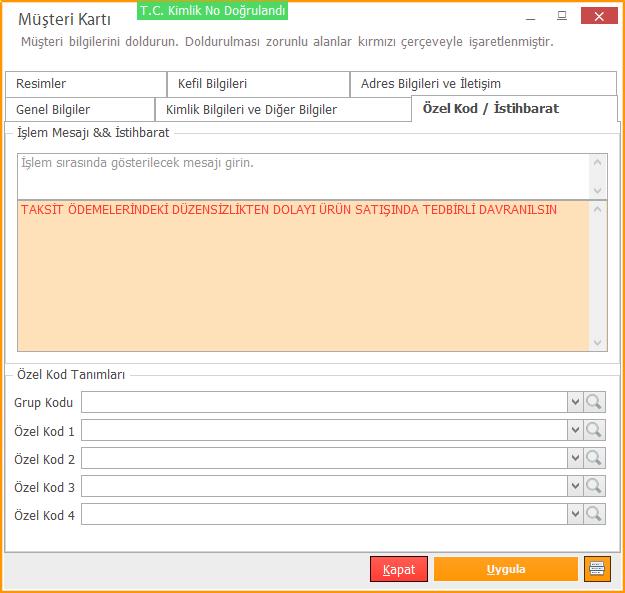Click scroll down arrow of İstihbarat text area
The width and height of the screenshot is (625, 593).
(598, 343)
